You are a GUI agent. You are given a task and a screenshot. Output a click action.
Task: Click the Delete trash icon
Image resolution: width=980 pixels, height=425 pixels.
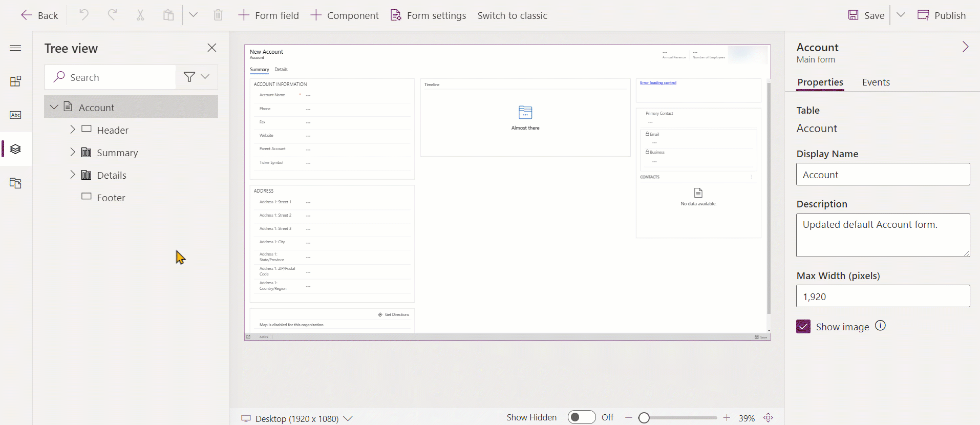coord(218,15)
